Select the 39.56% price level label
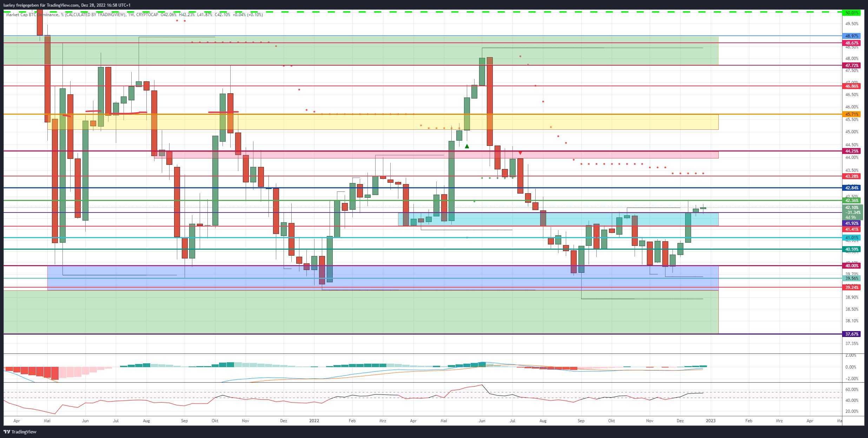The image size is (868, 438). [852, 278]
